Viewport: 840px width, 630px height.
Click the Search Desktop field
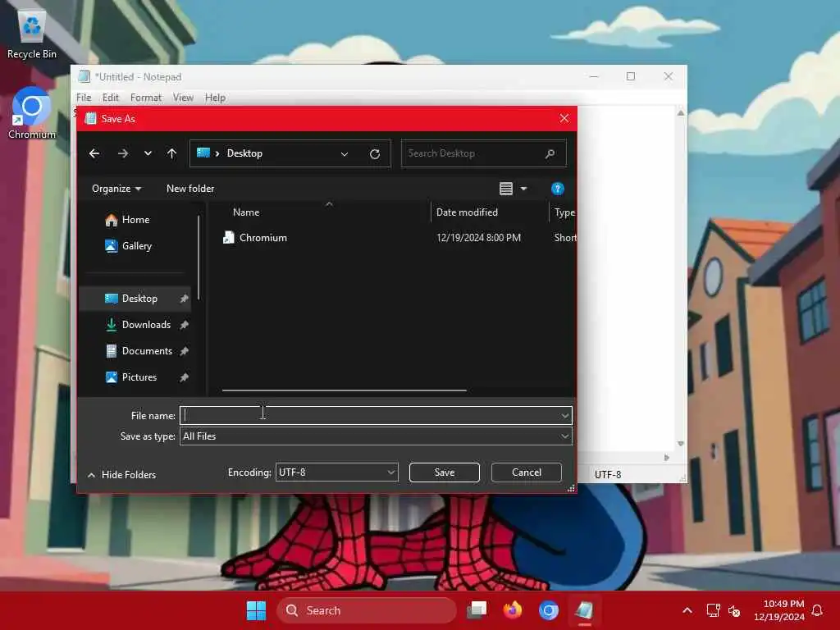[x=484, y=153]
